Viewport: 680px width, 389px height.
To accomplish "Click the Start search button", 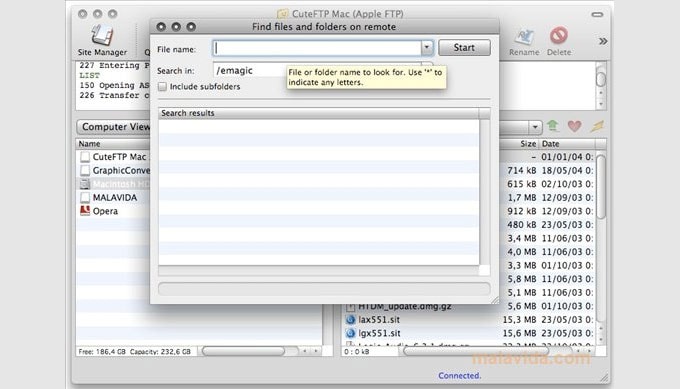I will coord(464,47).
